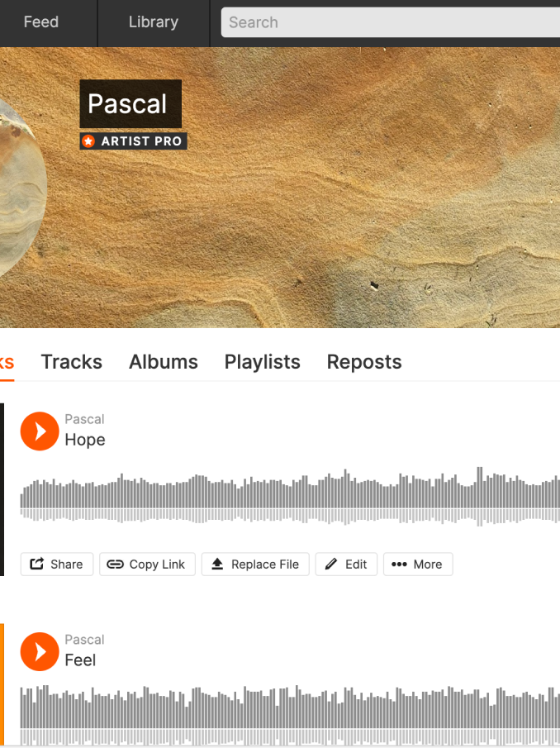Open the More options menu
Image resolution: width=560 pixels, height=748 pixels.
(x=418, y=565)
